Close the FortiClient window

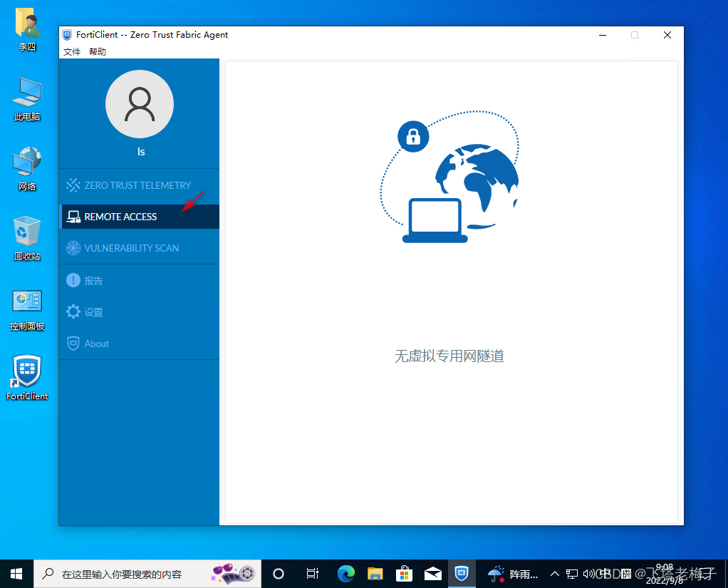667,35
